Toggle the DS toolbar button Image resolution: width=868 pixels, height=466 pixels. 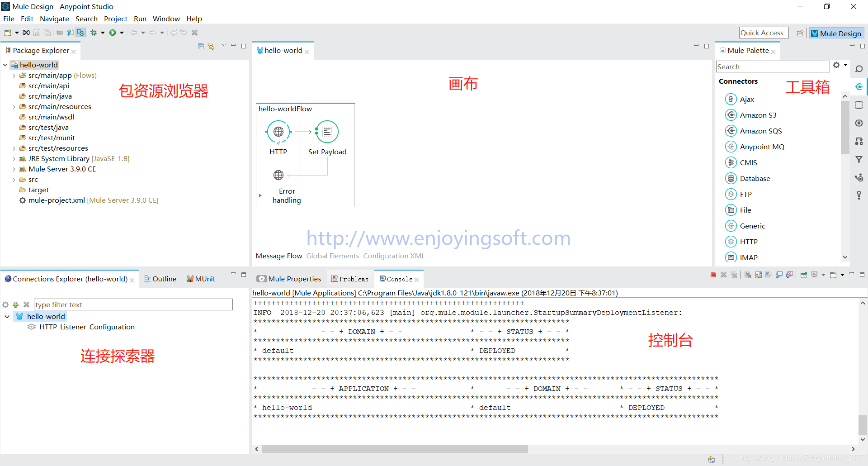pyautogui.click(x=80, y=33)
